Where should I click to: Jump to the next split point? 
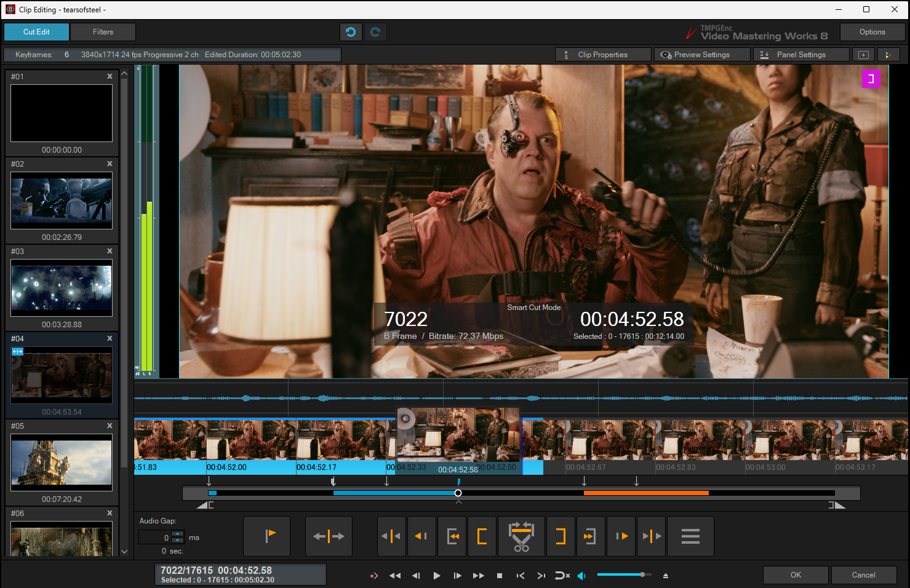click(x=652, y=536)
